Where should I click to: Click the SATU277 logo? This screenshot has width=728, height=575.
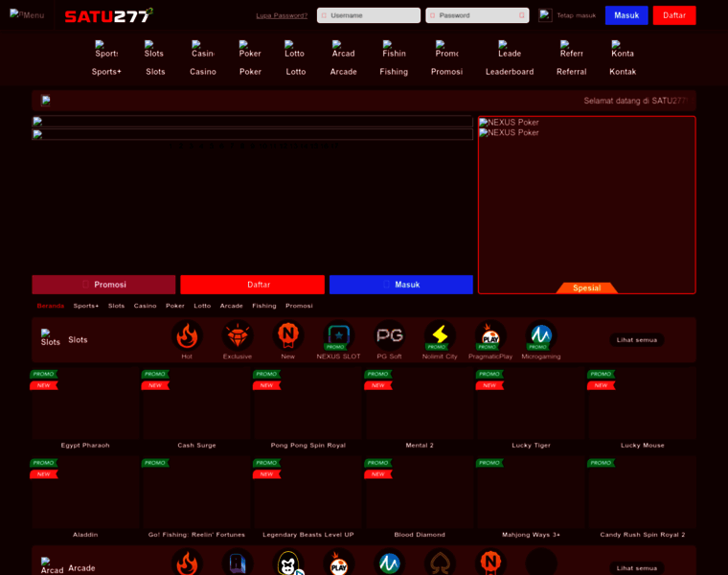(x=108, y=15)
